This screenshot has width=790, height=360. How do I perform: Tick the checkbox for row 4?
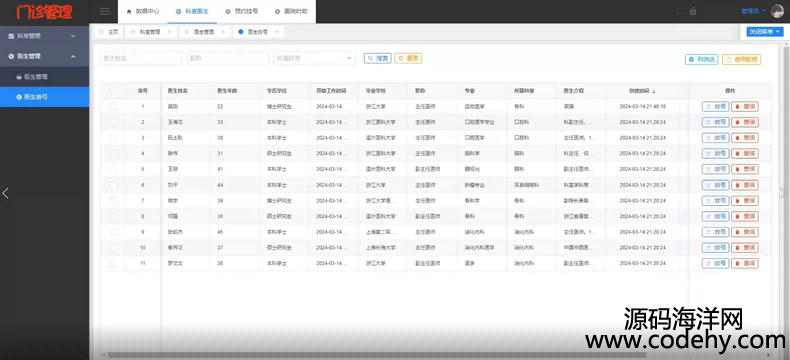tap(113, 153)
